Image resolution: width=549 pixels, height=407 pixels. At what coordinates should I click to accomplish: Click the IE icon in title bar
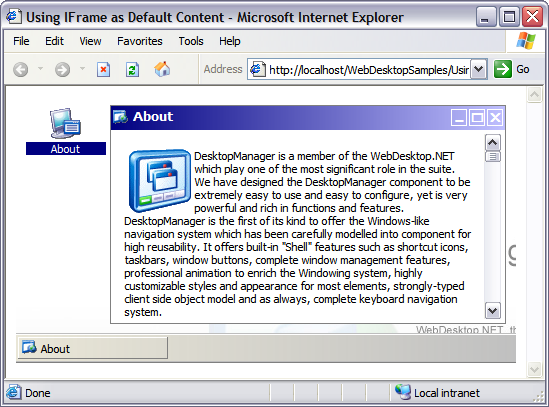(13, 16)
